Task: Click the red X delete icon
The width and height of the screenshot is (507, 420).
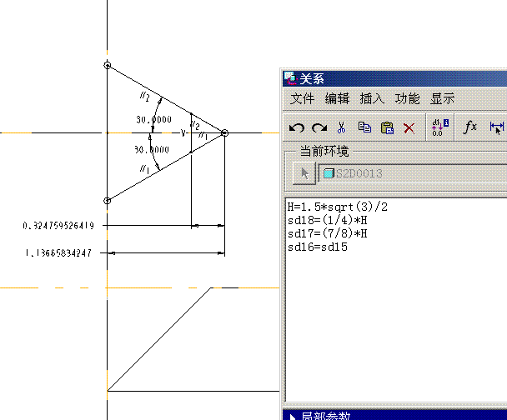Action: (x=409, y=127)
